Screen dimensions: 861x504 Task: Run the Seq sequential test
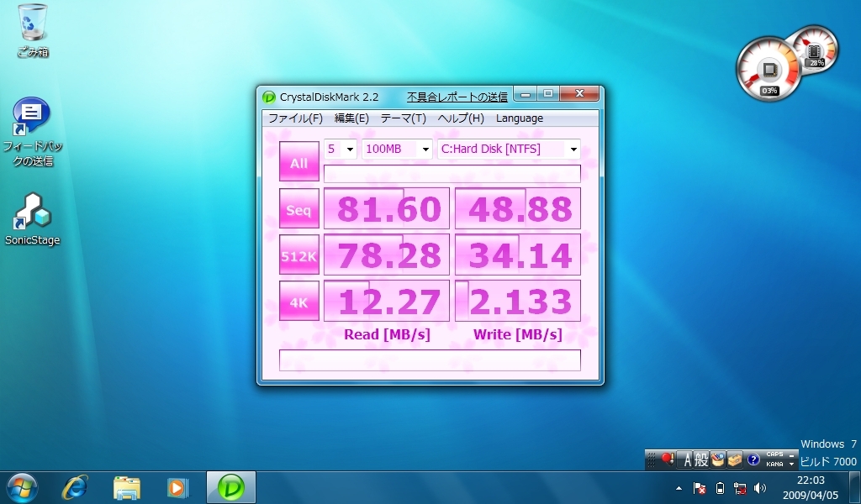point(299,209)
